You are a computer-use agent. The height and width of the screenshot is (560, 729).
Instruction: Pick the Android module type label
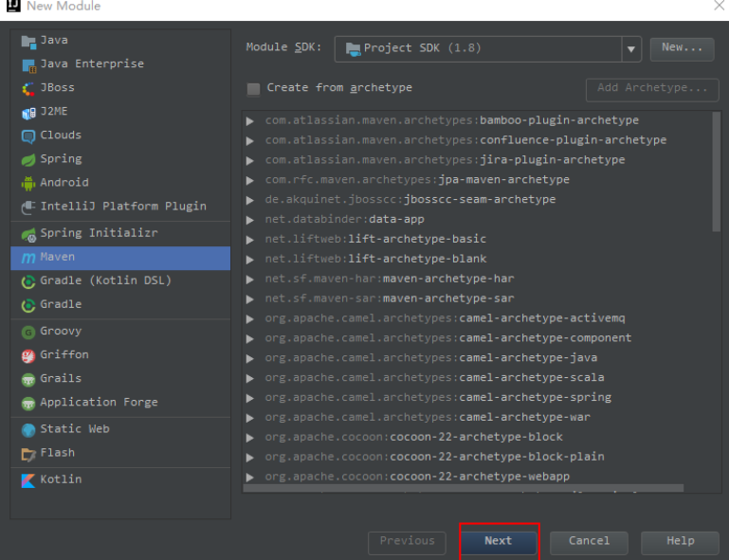pos(64,182)
